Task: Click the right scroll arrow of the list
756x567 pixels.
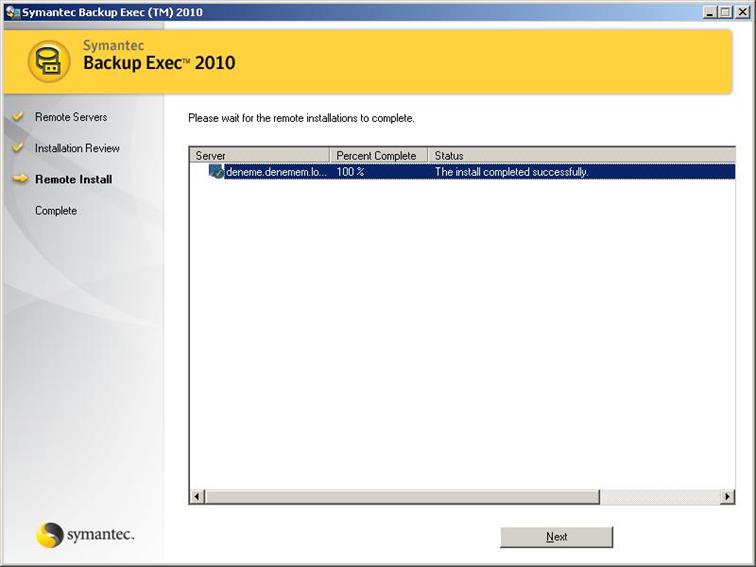Action: pyautogui.click(x=727, y=496)
